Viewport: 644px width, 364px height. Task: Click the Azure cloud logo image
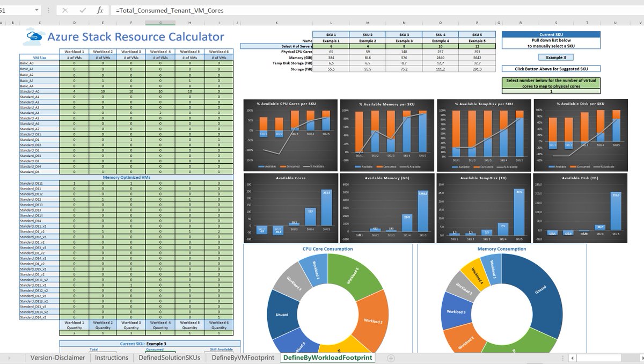click(x=34, y=37)
